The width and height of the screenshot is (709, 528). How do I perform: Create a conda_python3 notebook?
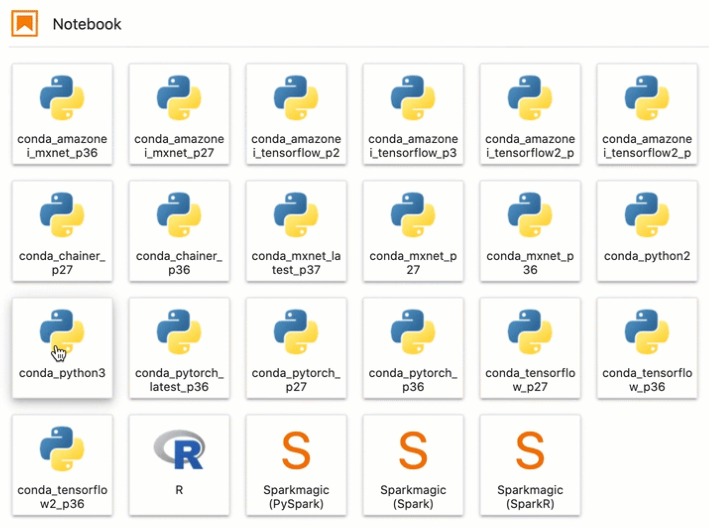click(x=62, y=348)
